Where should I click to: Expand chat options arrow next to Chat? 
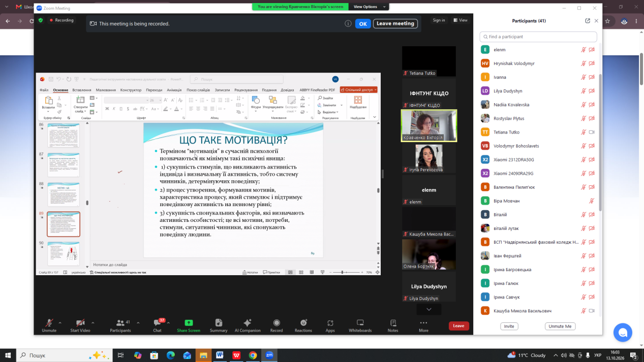pyautogui.click(x=168, y=322)
